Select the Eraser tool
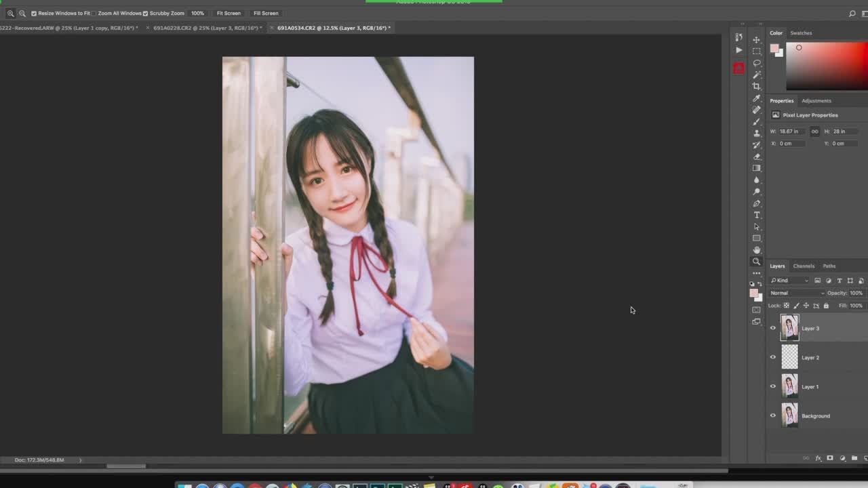This screenshot has width=868, height=488. click(757, 157)
